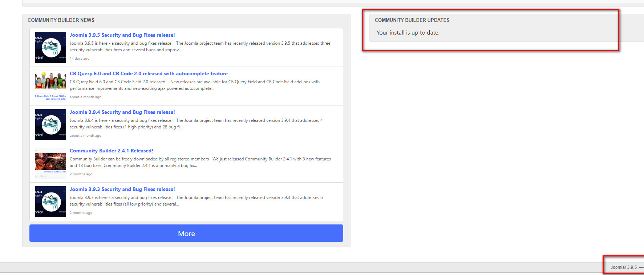Screen dimensions: 644x275
Task: Click the Joomla 3.9.3 article summary text
Action: 196,201
